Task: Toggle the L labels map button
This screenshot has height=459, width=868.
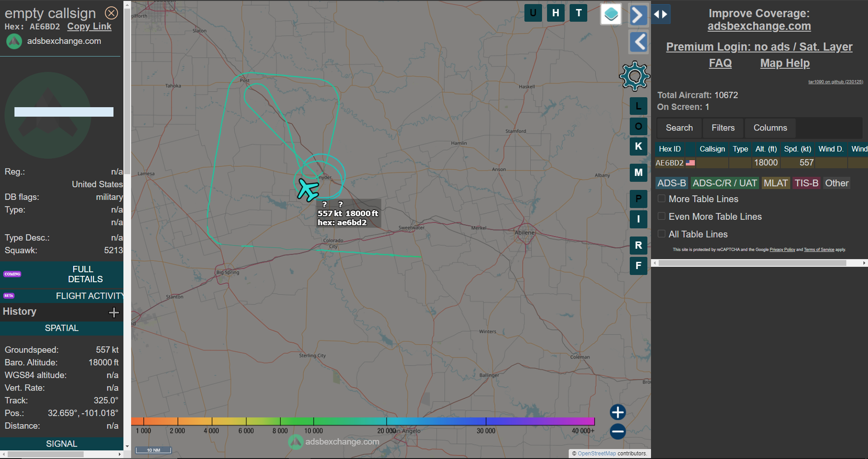Action: [638, 106]
